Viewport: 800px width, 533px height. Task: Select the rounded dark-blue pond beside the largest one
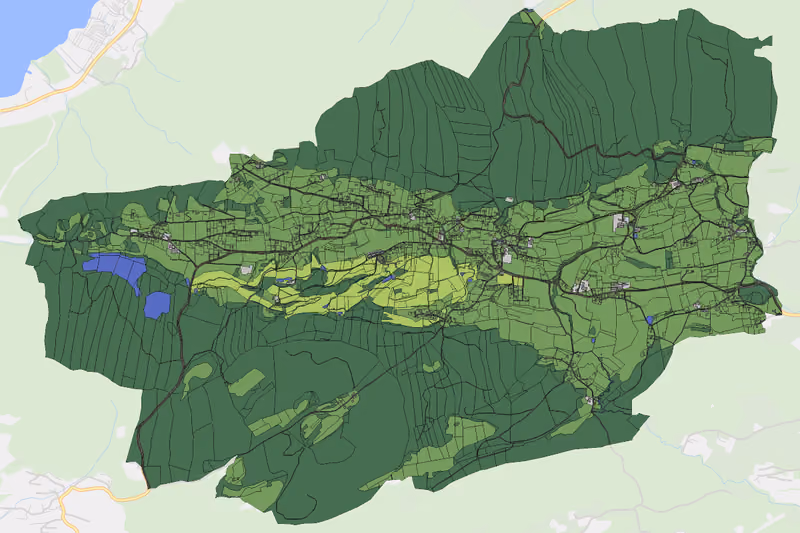(x=157, y=305)
